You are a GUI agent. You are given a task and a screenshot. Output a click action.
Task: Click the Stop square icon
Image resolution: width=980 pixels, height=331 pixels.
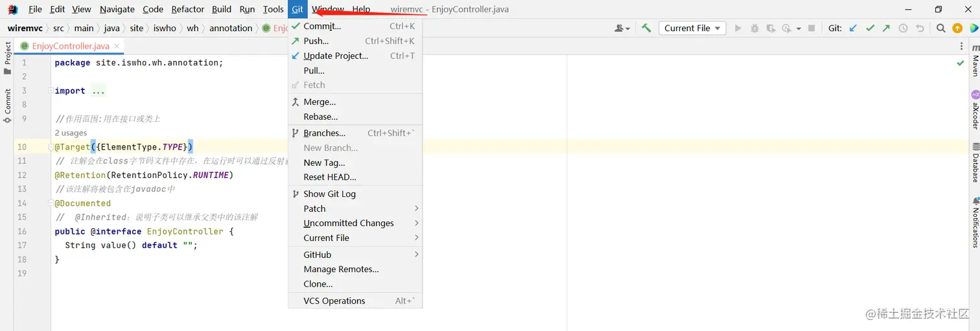tap(811, 29)
